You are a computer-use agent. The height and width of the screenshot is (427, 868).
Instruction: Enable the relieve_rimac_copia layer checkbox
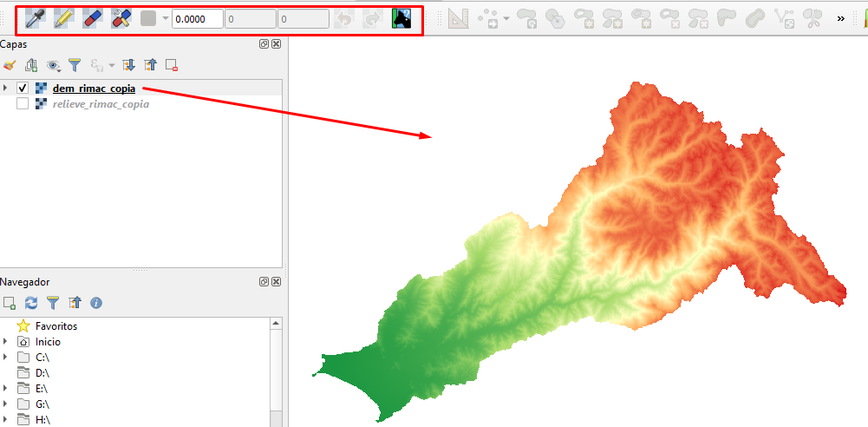tap(23, 104)
